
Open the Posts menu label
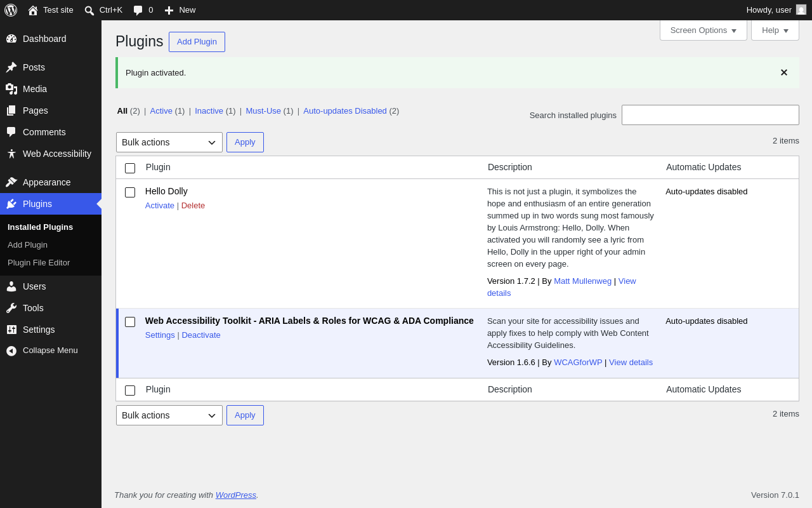tap(34, 67)
